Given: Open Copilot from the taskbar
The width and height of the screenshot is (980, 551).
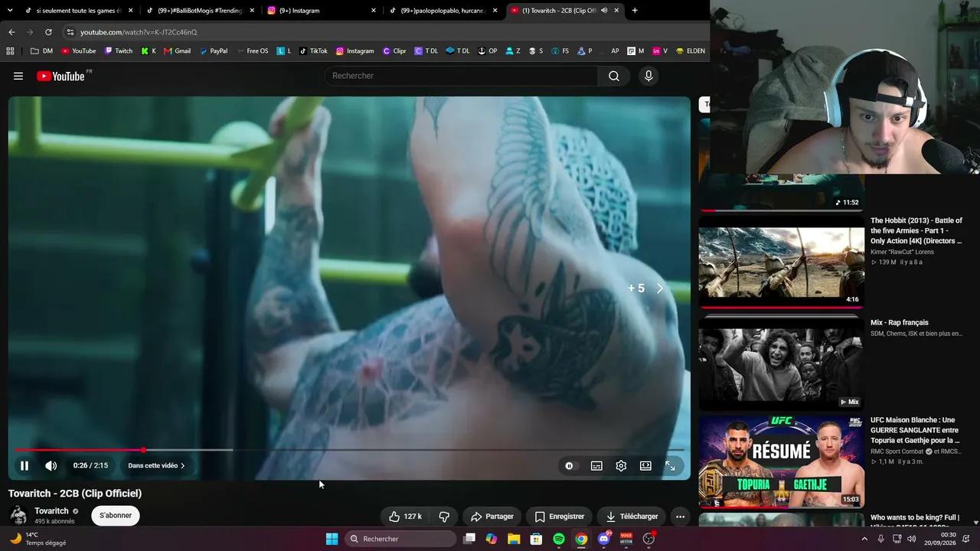Looking at the screenshot, I should (492, 539).
